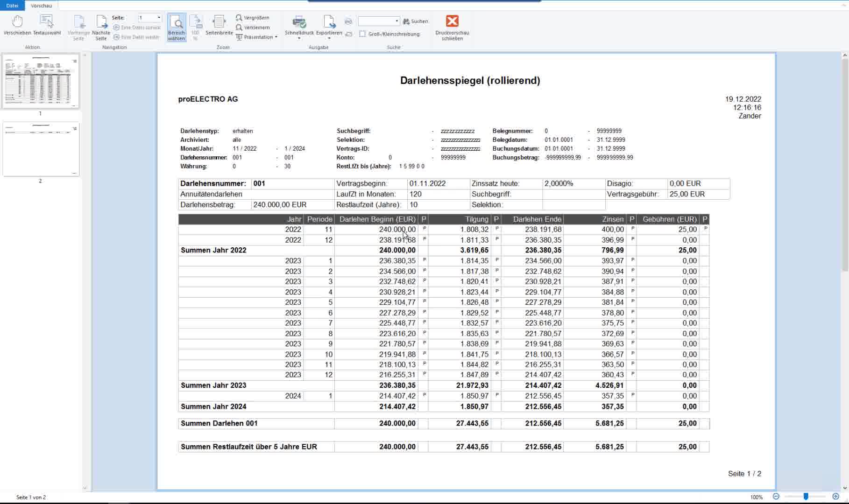Screen dimensions: 849x504
Task: Toggle Bereich wählen zoom tool
Action: tap(177, 28)
